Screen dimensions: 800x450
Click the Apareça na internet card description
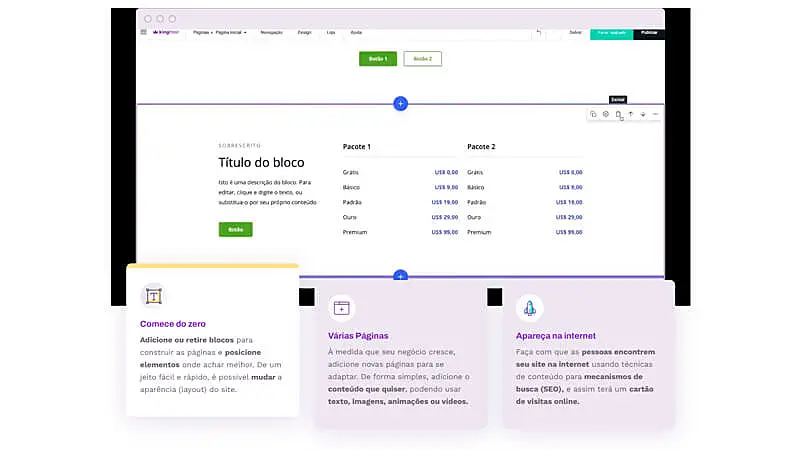[585, 377]
